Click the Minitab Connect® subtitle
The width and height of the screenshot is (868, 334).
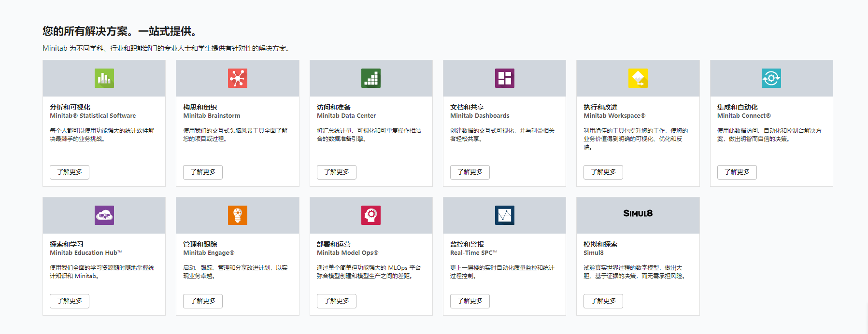point(744,116)
